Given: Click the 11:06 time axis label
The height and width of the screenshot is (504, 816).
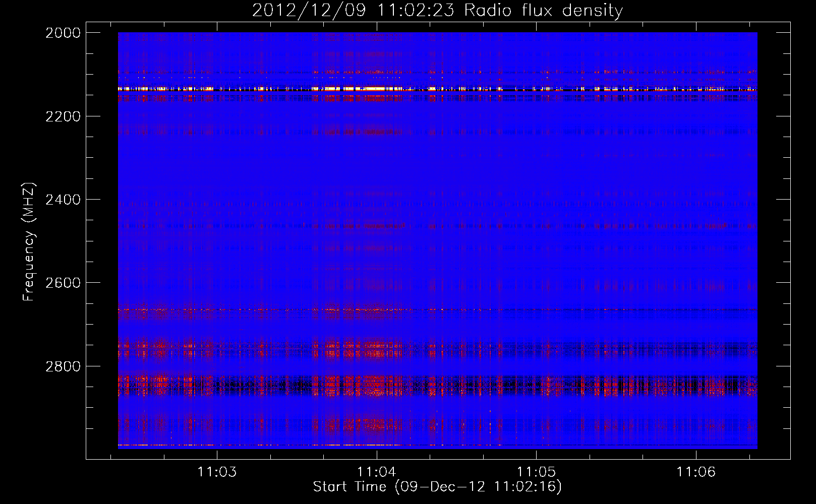Looking at the screenshot, I should click(696, 472).
